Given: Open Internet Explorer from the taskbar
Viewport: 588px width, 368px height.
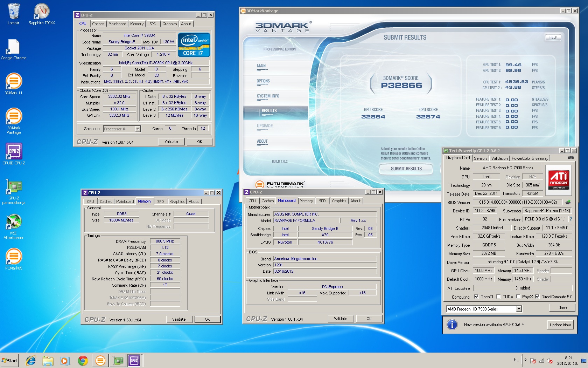Looking at the screenshot, I should pos(31,360).
